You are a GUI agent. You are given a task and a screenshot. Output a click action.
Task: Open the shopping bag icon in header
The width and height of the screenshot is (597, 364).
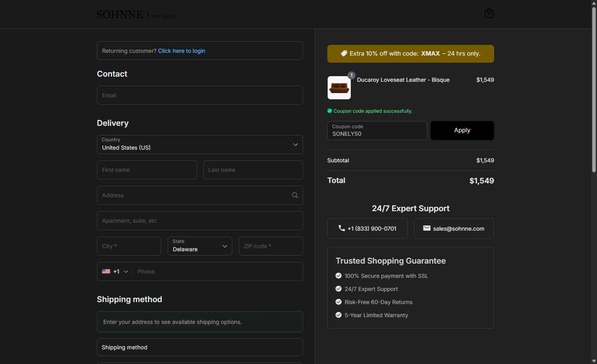tap(489, 13)
